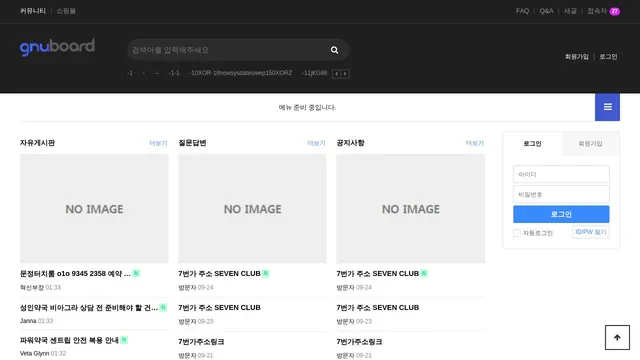This screenshot has width=640, height=360.
Task: Open 질문답변 post 7번가 주소 SEVEN CLUB dated 09-23
Action: click(x=219, y=308)
